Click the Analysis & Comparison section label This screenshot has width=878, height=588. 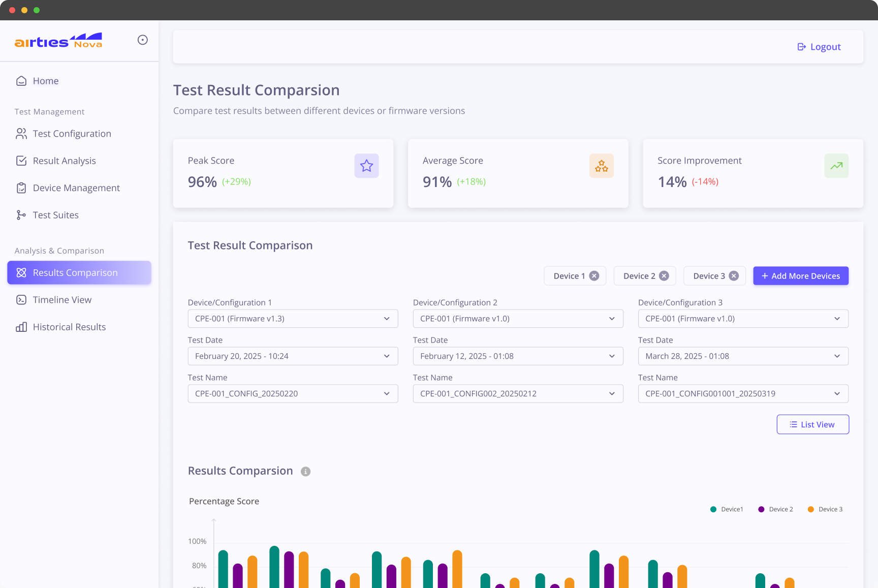tap(59, 251)
